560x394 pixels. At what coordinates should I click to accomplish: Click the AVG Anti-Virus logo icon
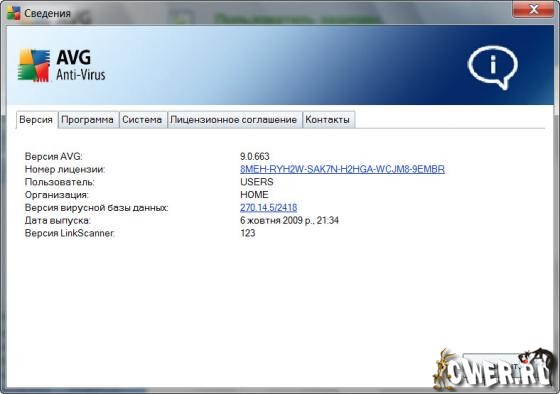pos(34,65)
